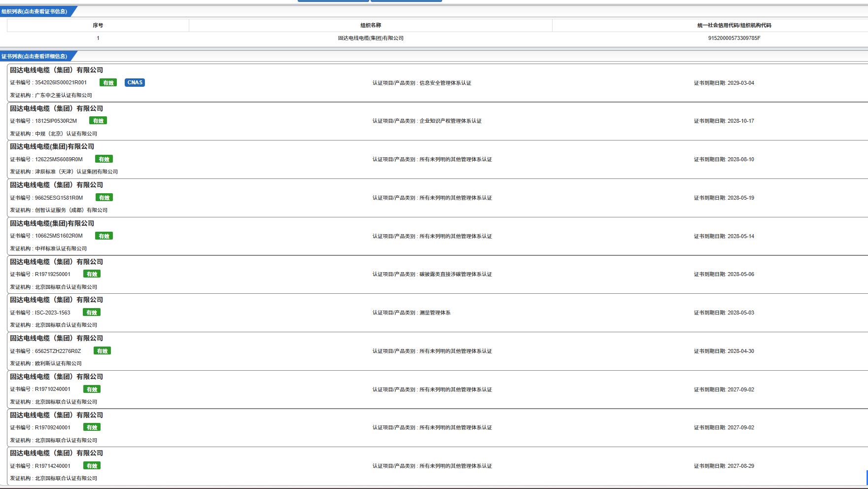Select certificate number R19709240001
868x489 pixels.
point(53,427)
